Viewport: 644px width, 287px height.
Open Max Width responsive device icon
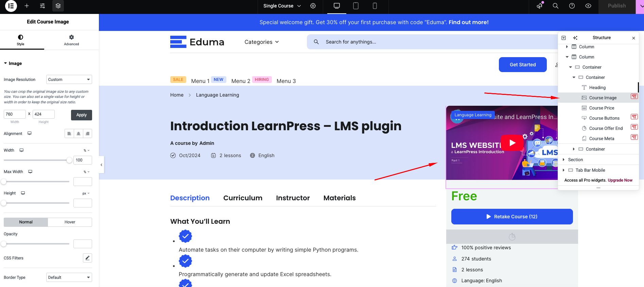(x=30, y=171)
